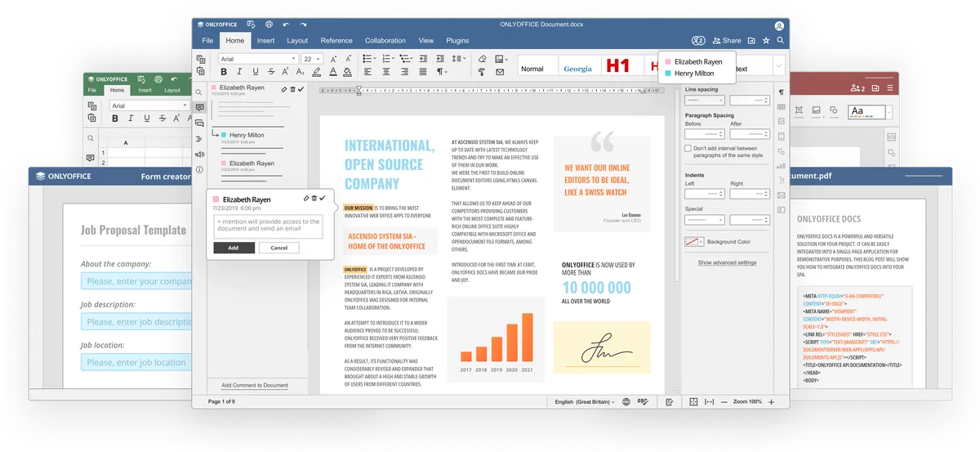
Task: Justify text in document editor
Action: pos(423,72)
